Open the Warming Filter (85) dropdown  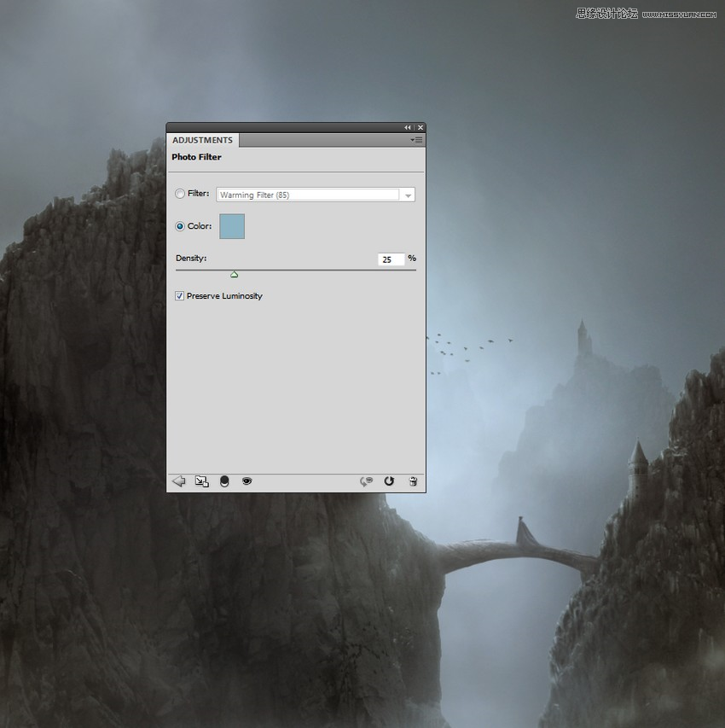[316, 195]
